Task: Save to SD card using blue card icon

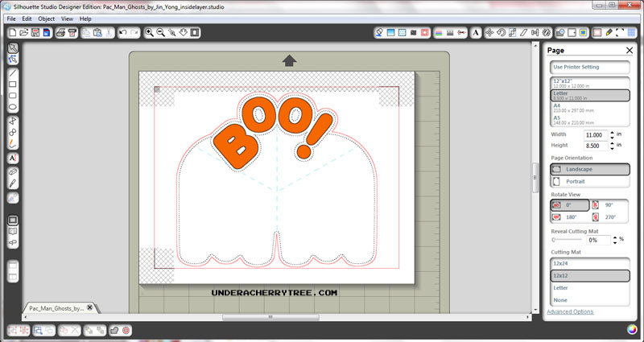Action: click(47, 32)
